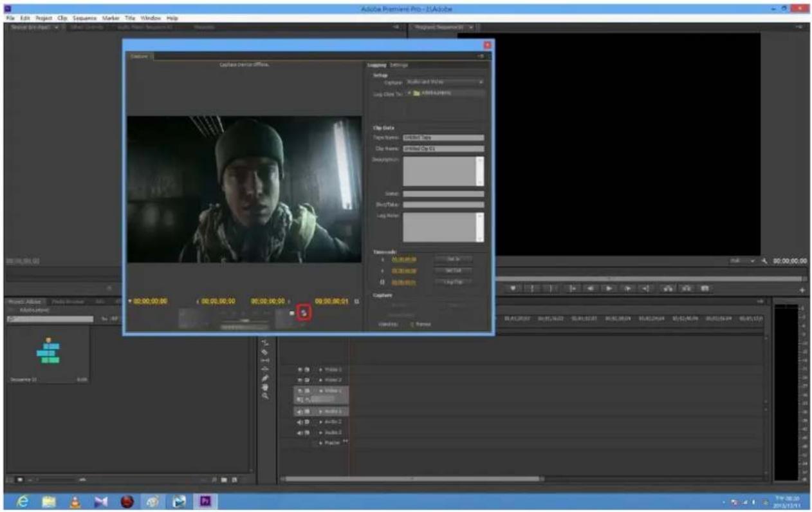The width and height of the screenshot is (812, 512).
Task: Expand the Video 2 track
Action: (320, 380)
